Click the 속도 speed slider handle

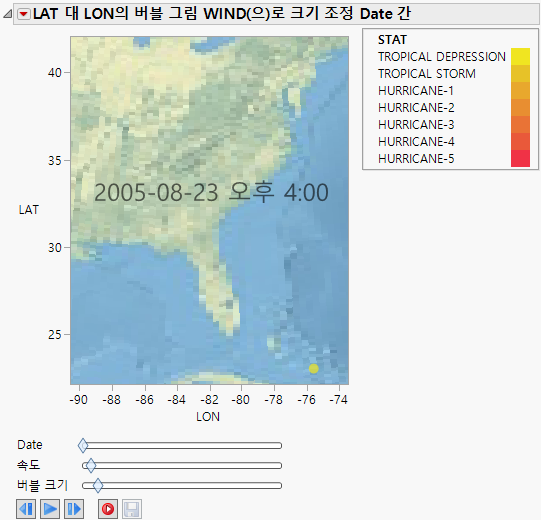91,465
